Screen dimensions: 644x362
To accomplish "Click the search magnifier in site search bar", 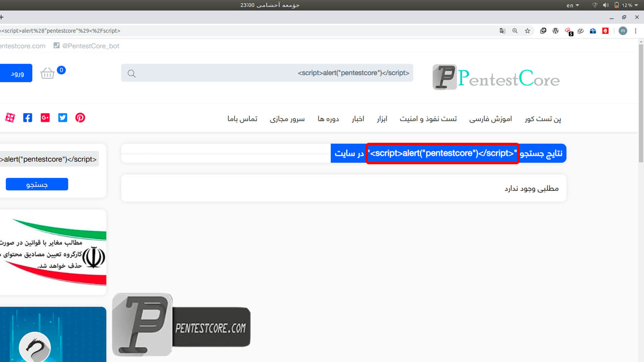I will tap(131, 73).
